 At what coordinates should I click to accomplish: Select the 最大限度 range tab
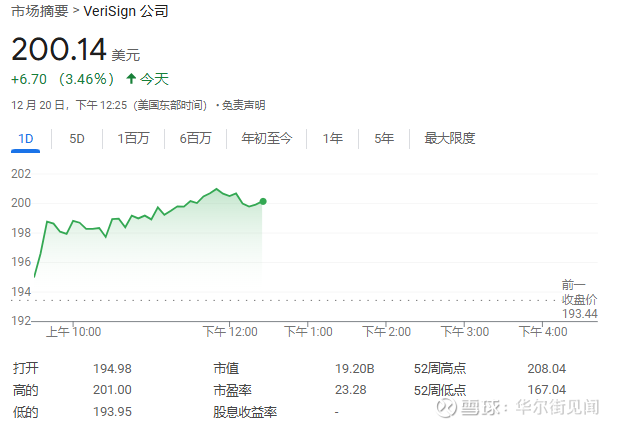pyautogui.click(x=449, y=138)
